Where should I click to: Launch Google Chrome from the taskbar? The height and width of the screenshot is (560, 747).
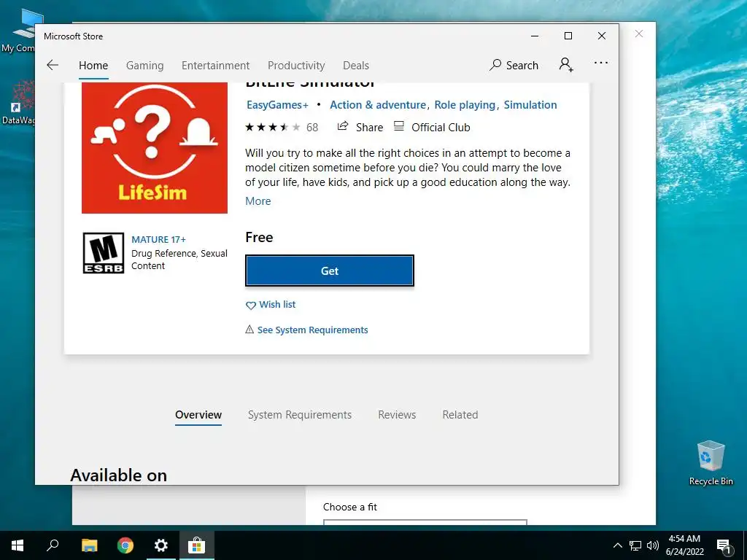pos(125,545)
